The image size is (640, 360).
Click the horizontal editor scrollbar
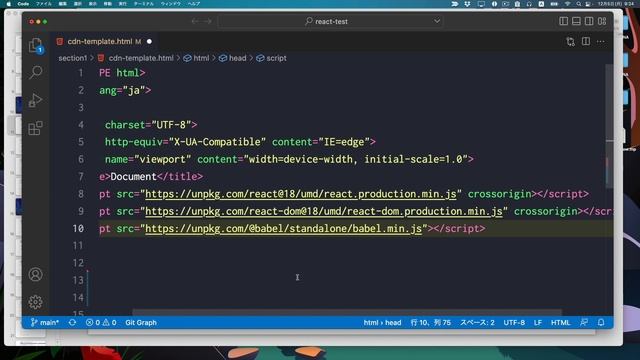tap(347, 312)
